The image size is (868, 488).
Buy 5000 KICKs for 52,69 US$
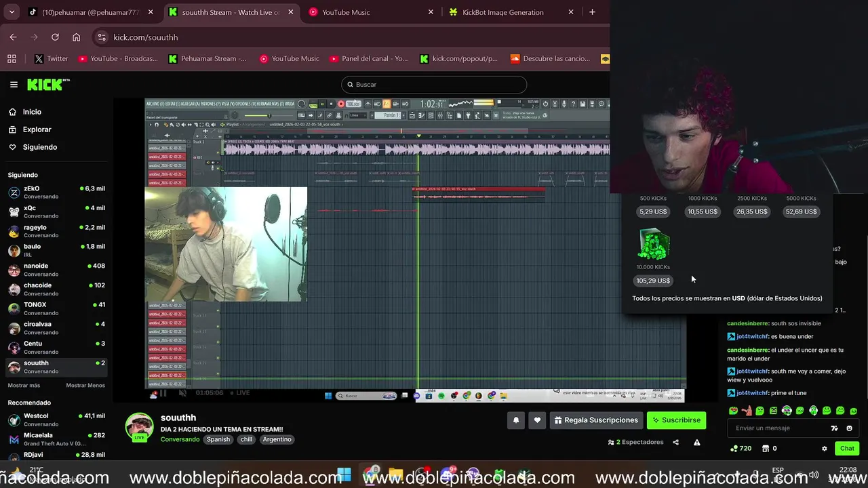point(801,211)
